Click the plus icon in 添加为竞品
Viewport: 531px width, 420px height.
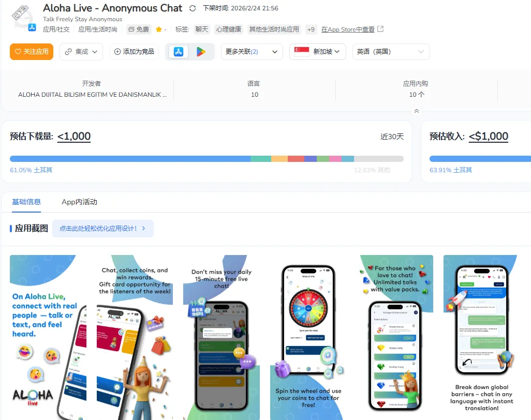(117, 51)
